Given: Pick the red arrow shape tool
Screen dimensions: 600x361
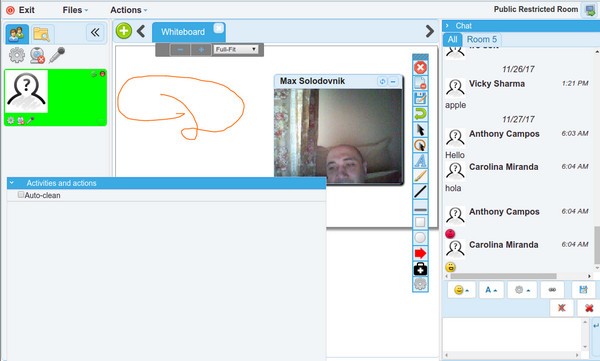Looking at the screenshot, I should tap(420, 253).
